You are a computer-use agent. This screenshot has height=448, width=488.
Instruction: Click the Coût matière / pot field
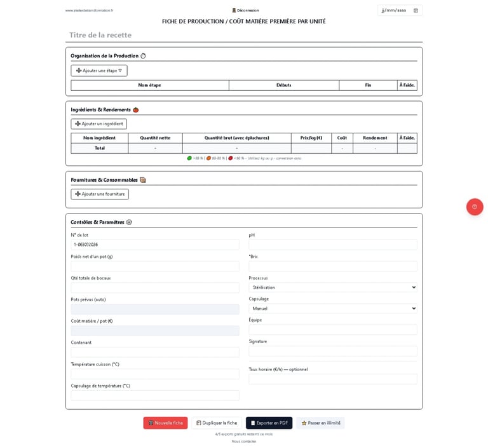coord(155,330)
